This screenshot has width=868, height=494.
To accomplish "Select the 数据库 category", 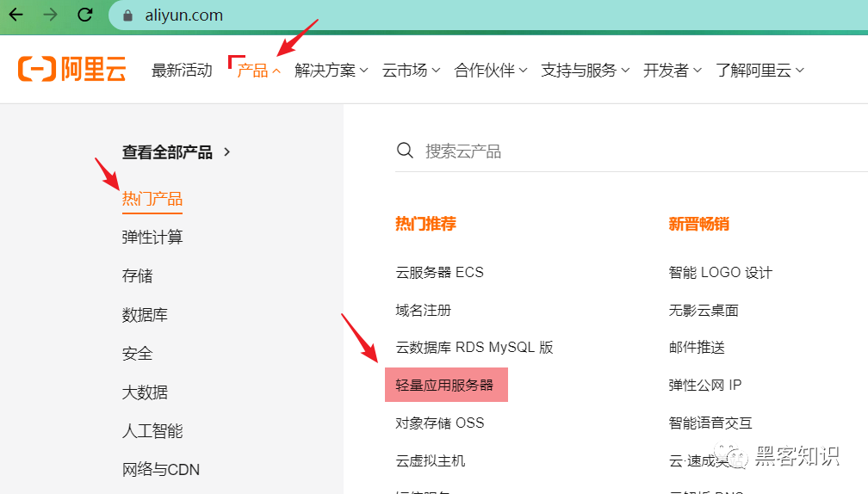I will coord(145,315).
